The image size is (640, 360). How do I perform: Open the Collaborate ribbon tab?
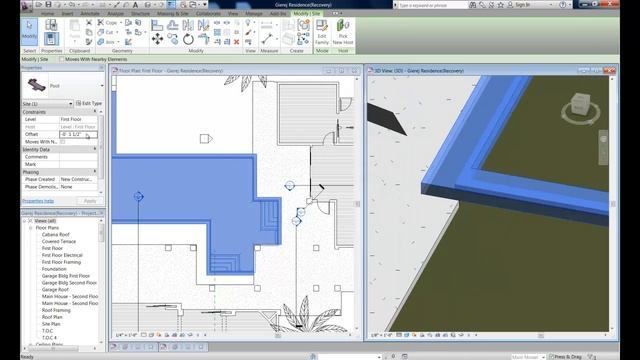coord(208,13)
